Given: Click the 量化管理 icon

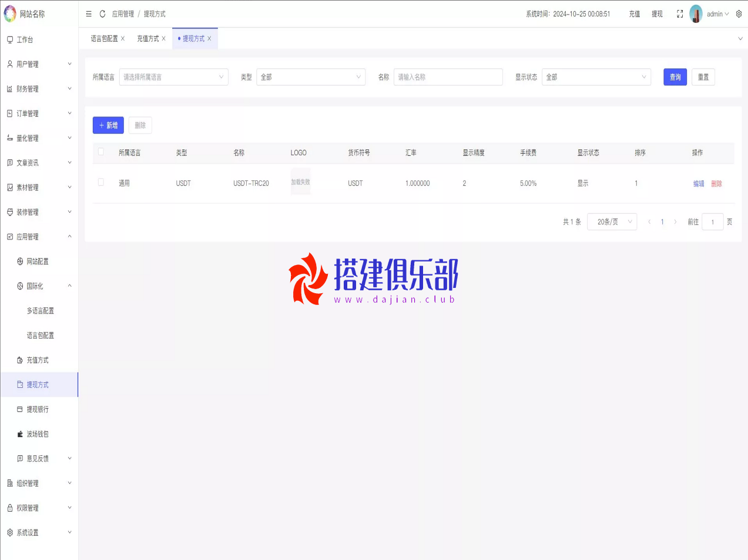Looking at the screenshot, I should click(10, 138).
